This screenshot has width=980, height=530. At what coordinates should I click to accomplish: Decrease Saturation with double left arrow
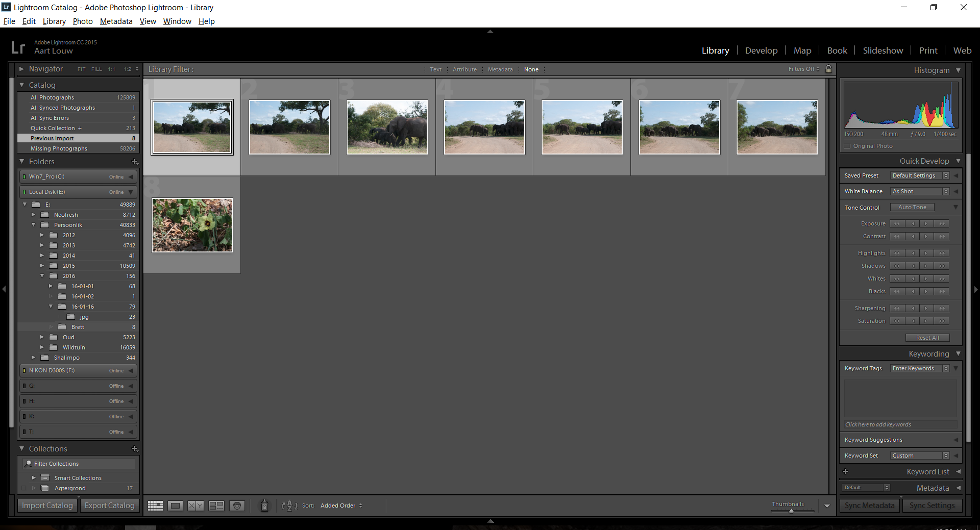(x=897, y=321)
